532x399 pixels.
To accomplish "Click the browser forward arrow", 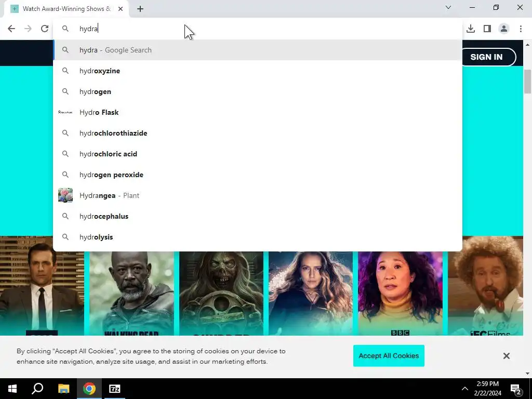I will (x=28, y=29).
